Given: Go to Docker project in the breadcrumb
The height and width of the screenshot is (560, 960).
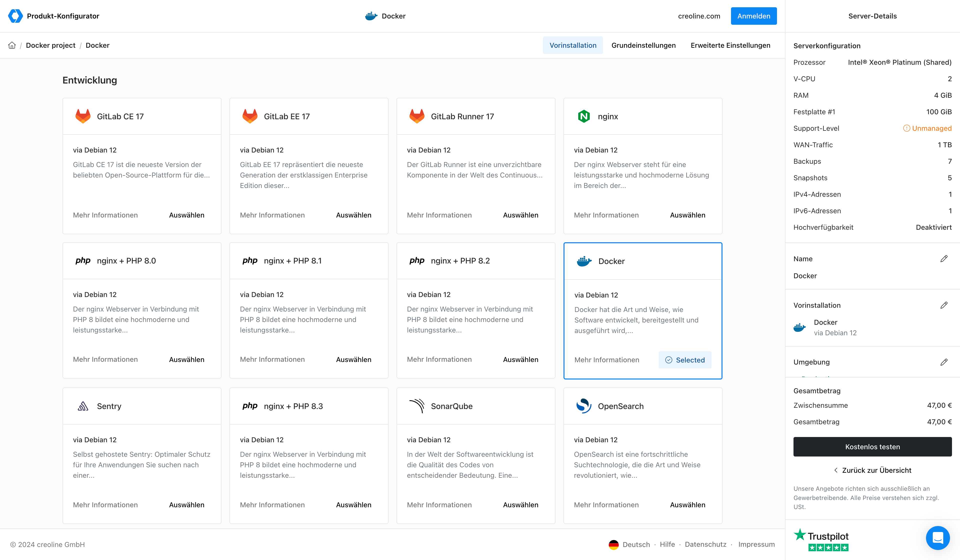Looking at the screenshot, I should pos(51,45).
